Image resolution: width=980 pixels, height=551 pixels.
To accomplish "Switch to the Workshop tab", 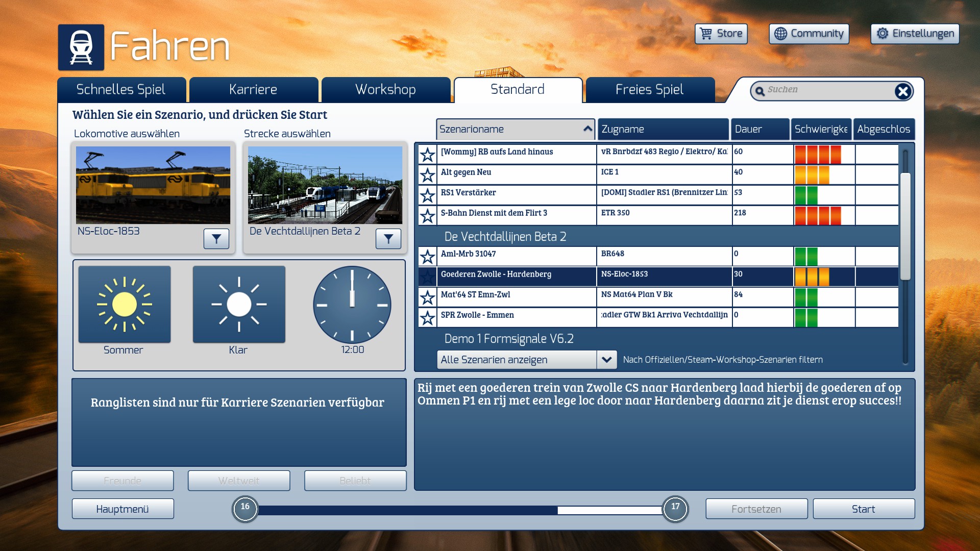I will (386, 90).
